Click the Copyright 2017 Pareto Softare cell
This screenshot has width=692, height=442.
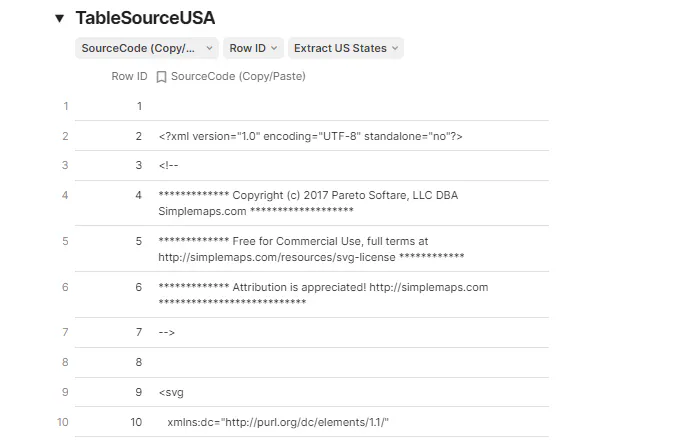tap(308, 203)
